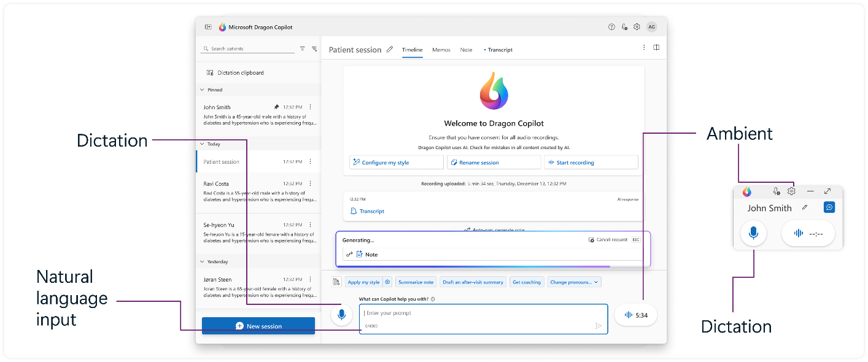Collapse the Yesterday section
This screenshot has height=362, width=868.
click(203, 262)
